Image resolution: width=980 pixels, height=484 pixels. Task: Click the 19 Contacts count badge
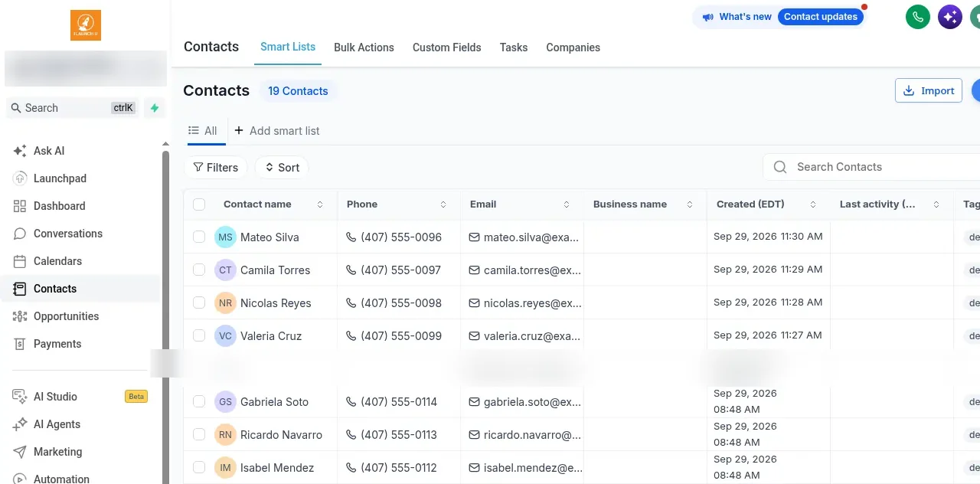pos(298,91)
